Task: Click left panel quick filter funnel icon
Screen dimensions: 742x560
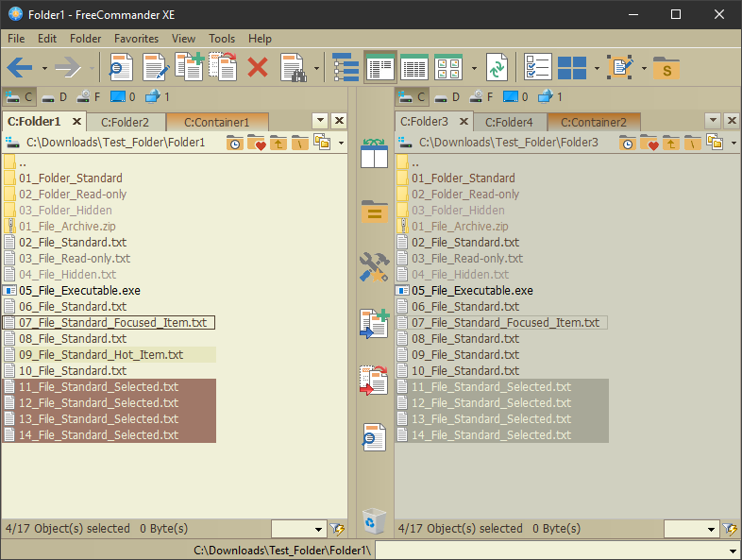Action: point(337,529)
